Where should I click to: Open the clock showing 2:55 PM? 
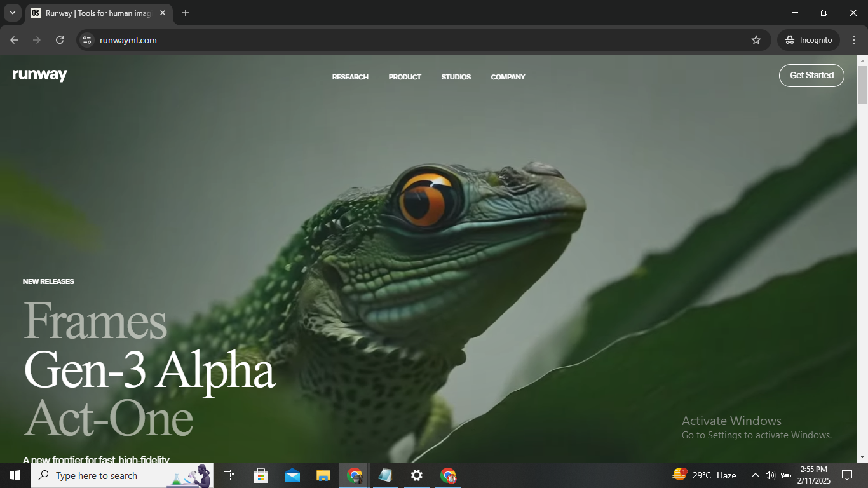tap(814, 475)
